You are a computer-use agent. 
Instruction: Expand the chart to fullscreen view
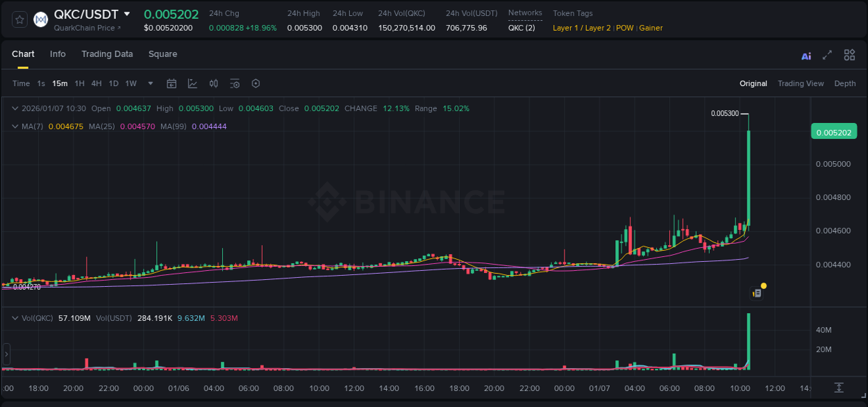[826, 55]
